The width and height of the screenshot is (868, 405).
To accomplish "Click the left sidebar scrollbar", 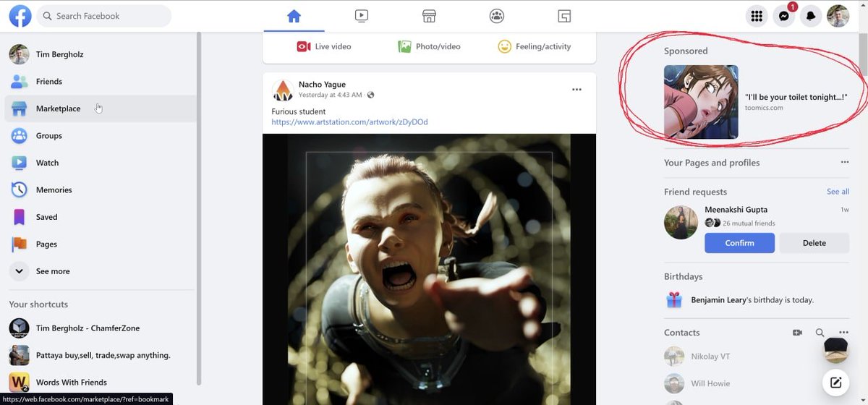I will point(199,208).
